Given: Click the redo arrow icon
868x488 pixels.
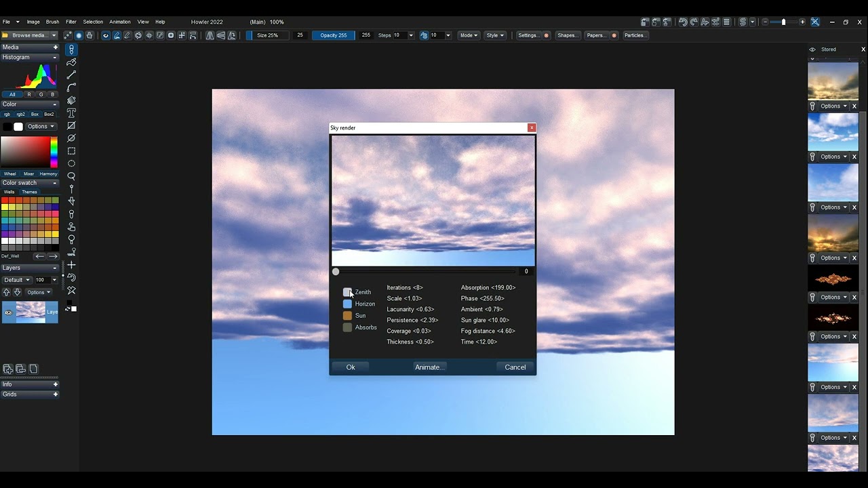Looking at the screenshot, I should (x=694, y=22).
